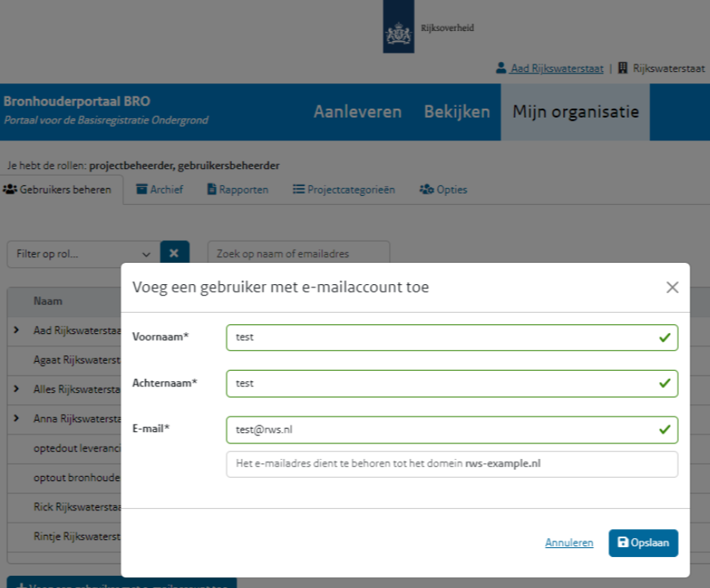Expand the Aad Rijkswaterstaat row
The image size is (710, 588).
16,331
